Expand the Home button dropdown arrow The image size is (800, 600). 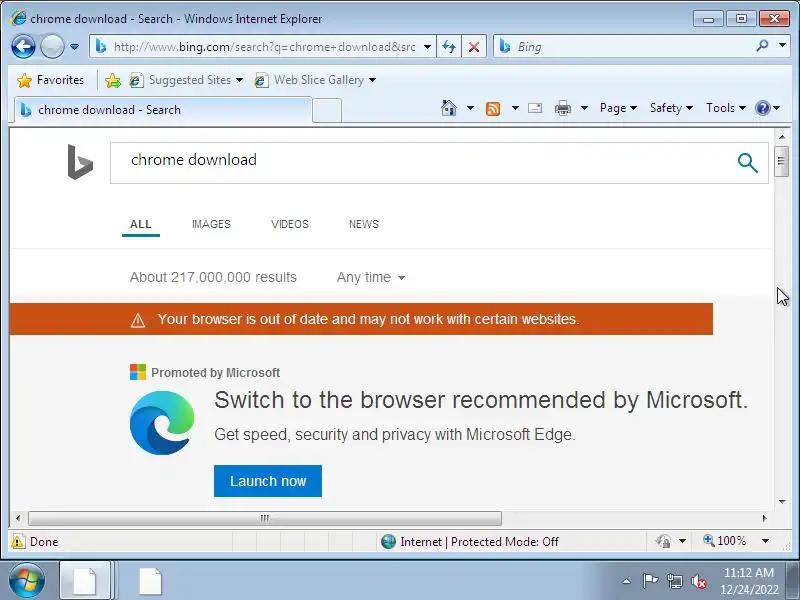pos(470,108)
